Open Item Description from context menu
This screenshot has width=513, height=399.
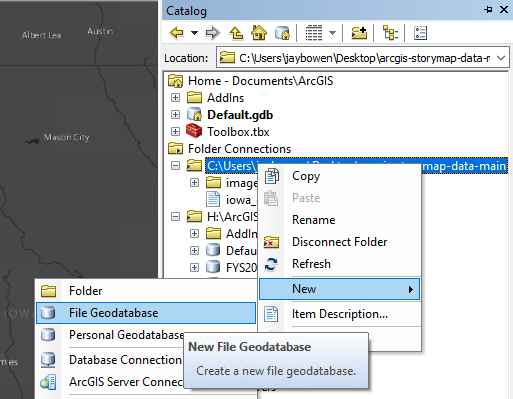point(340,314)
